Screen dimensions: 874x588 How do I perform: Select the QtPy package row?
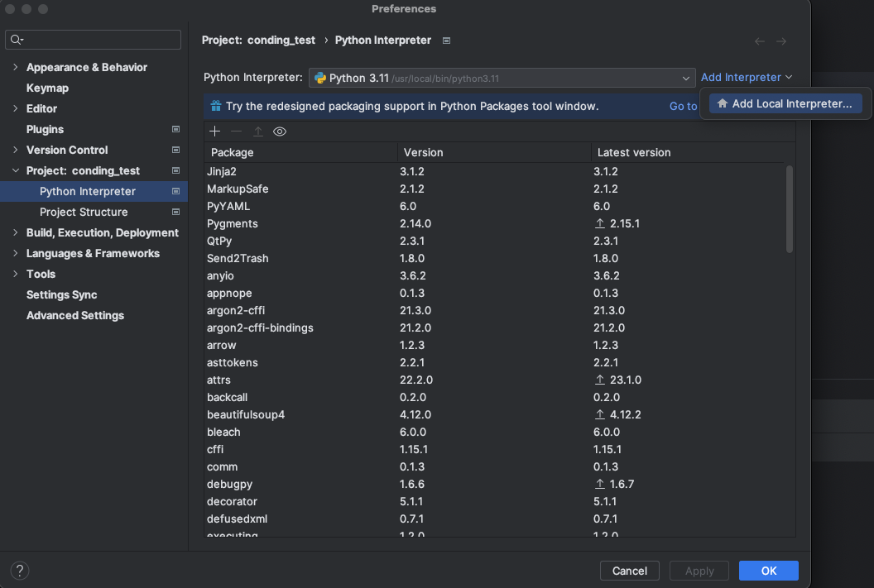pyautogui.click(x=494, y=241)
